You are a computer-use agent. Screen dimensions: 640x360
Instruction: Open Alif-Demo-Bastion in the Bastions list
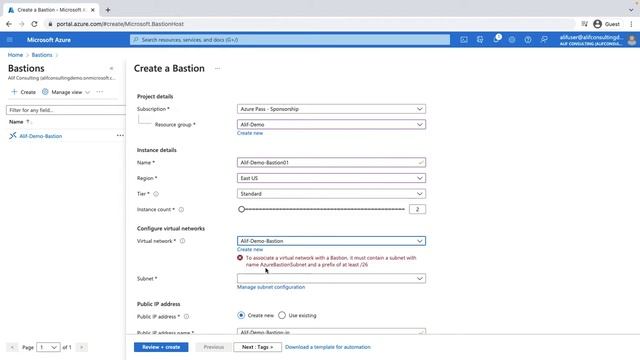click(41, 136)
